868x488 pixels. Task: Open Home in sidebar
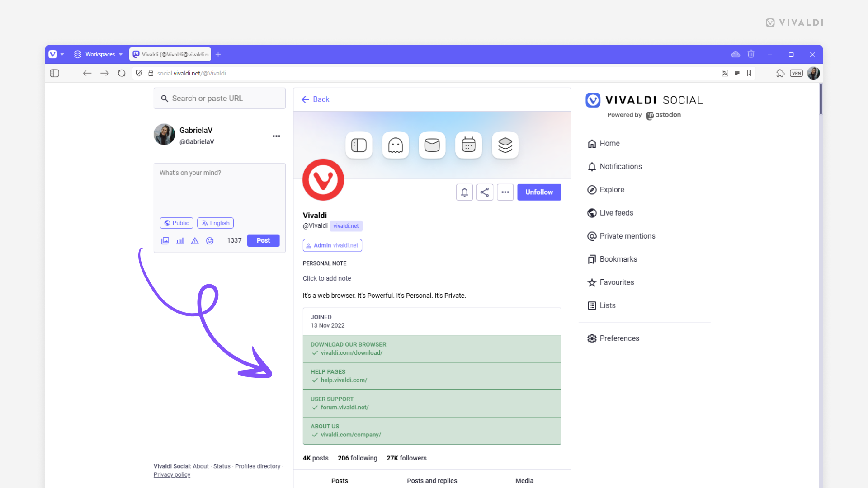pos(604,143)
